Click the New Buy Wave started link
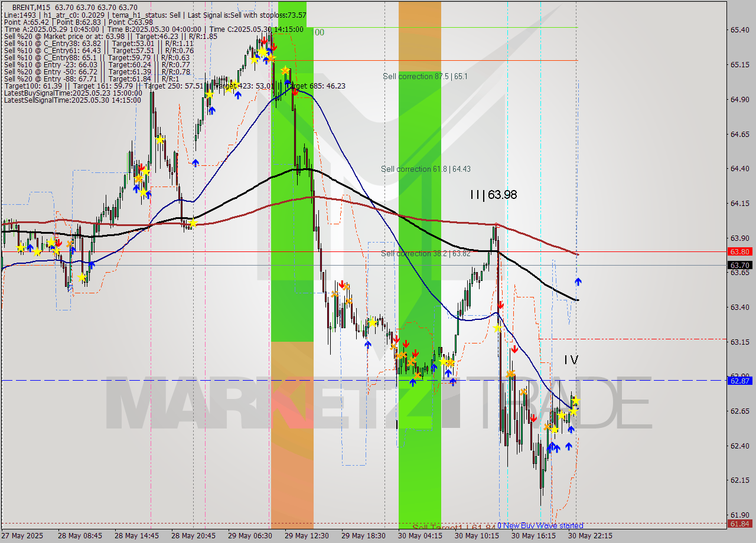The width and height of the screenshot is (756, 543). click(541, 525)
